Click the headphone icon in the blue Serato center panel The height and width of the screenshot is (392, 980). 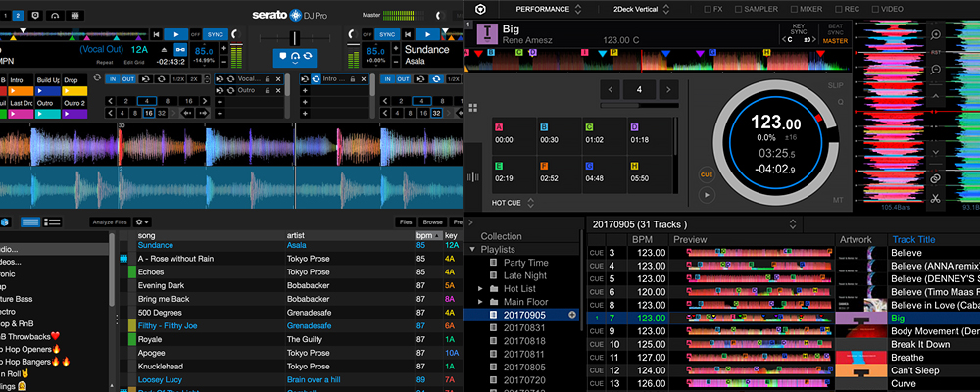[x=296, y=56]
